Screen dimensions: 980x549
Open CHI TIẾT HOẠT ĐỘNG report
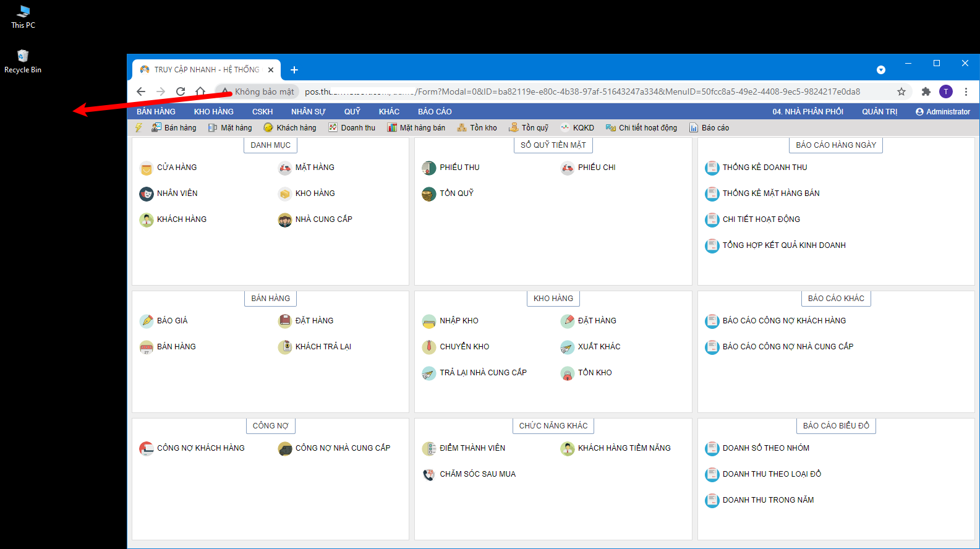click(x=761, y=219)
